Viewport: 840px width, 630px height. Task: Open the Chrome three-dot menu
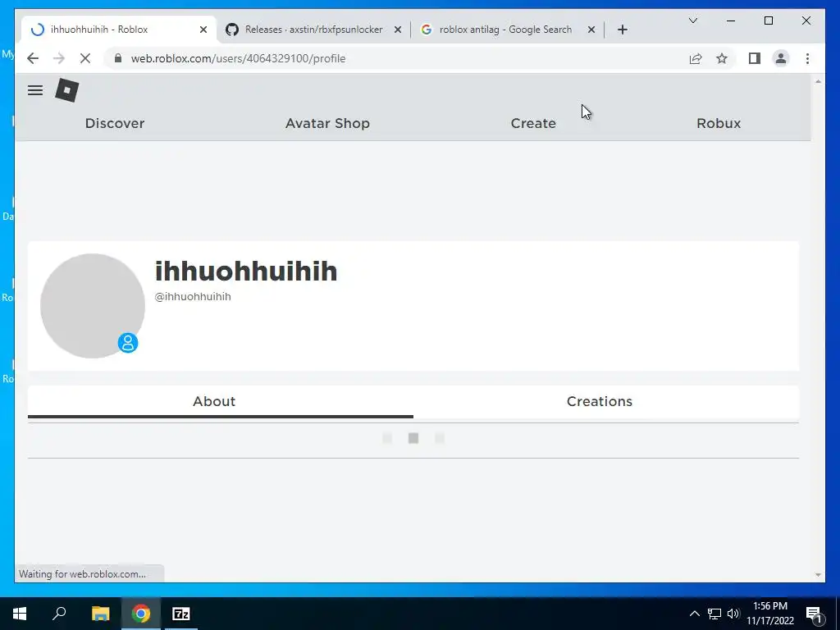point(807,58)
